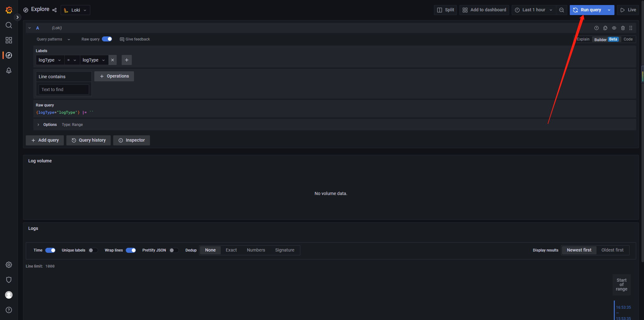This screenshot has width=644, height=320.
Task: Switch to Code editor mode
Action: [x=628, y=39]
